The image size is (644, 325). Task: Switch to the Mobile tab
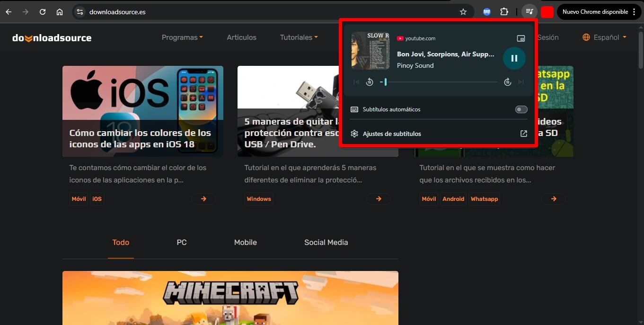click(x=246, y=243)
